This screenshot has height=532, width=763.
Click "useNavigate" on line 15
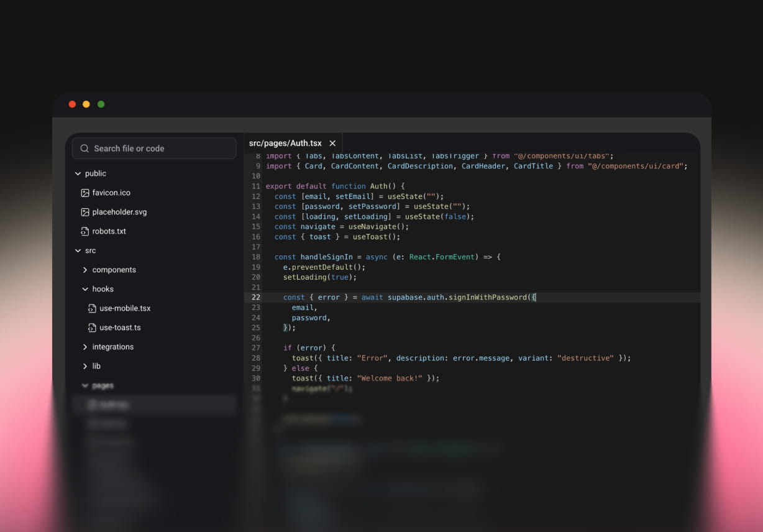(x=372, y=227)
